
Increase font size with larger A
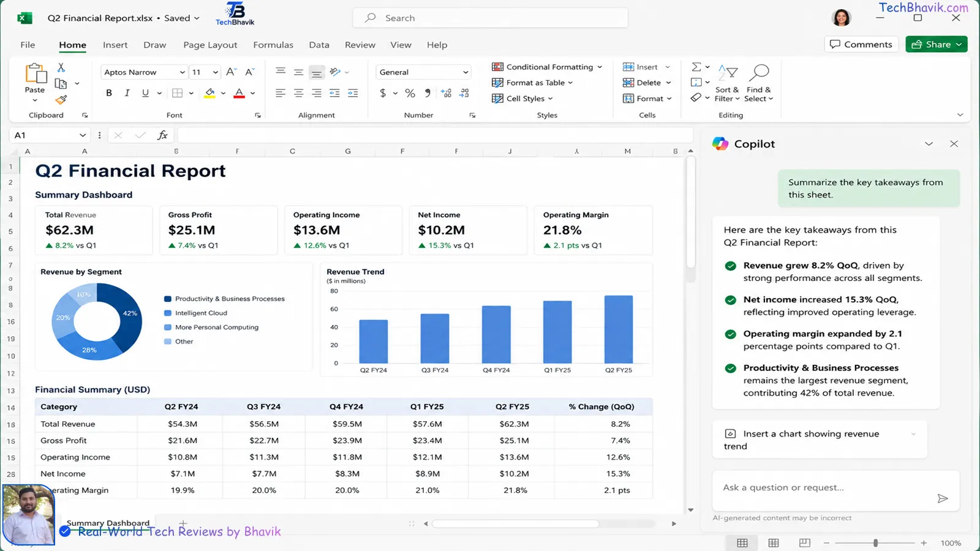[x=231, y=72]
